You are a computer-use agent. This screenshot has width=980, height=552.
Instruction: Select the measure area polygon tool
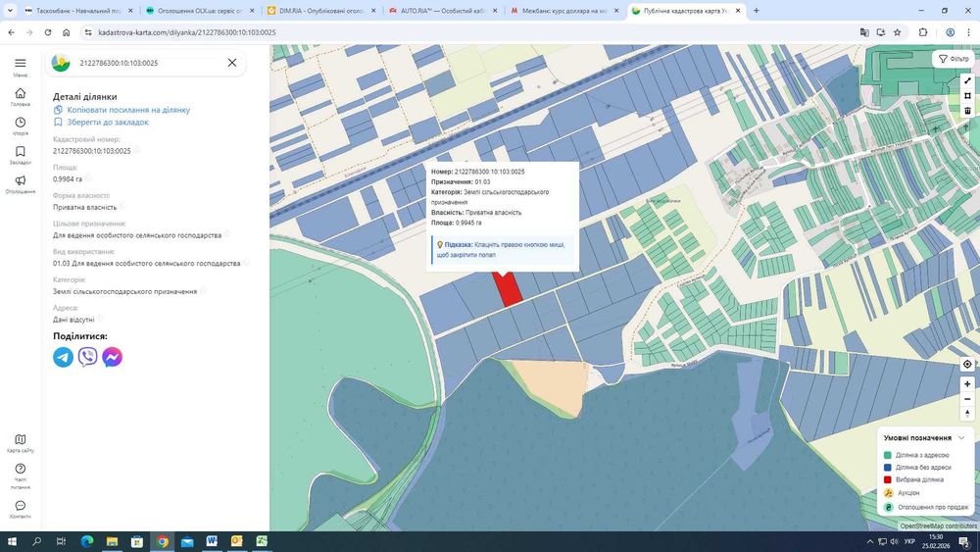click(967, 96)
